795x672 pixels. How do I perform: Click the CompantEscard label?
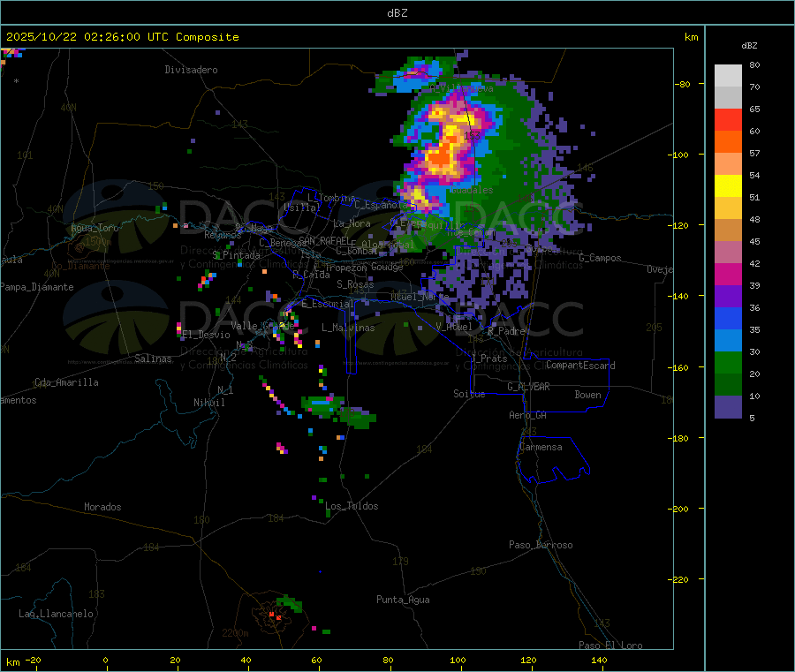[580, 366]
